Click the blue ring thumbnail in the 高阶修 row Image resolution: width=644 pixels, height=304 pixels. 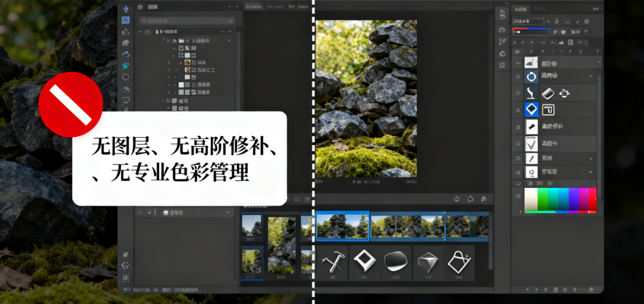pyautogui.click(x=531, y=76)
